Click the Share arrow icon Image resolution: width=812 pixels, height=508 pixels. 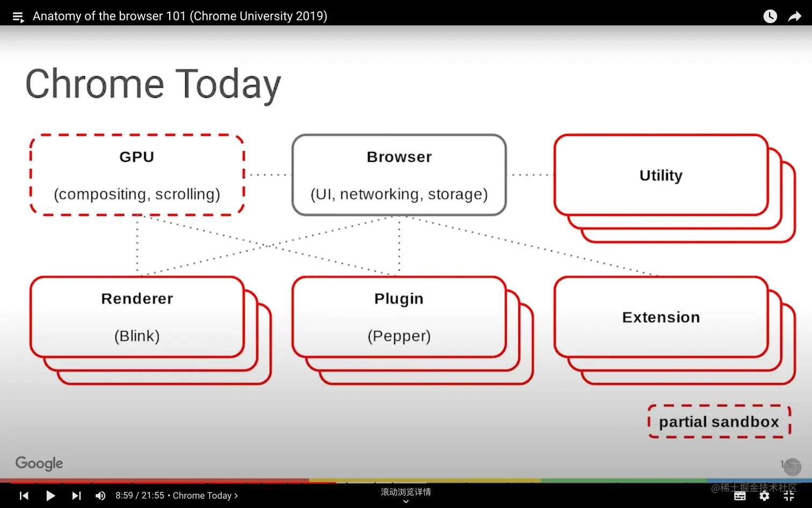795,17
